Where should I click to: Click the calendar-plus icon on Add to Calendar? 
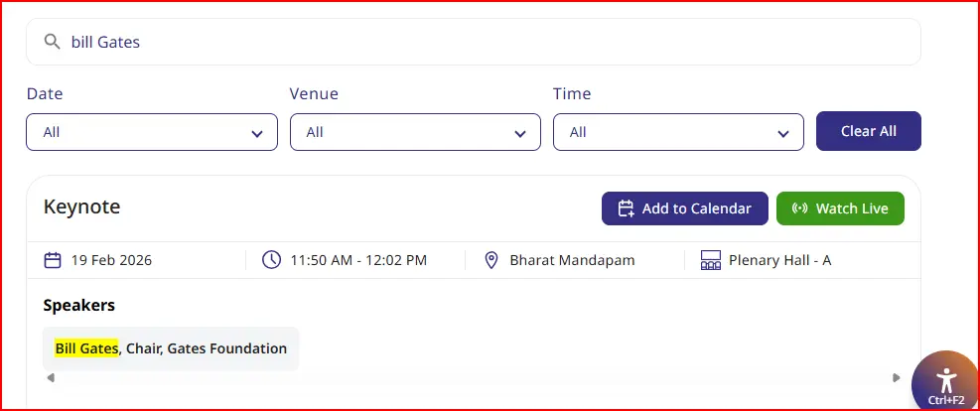click(x=626, y=208)
